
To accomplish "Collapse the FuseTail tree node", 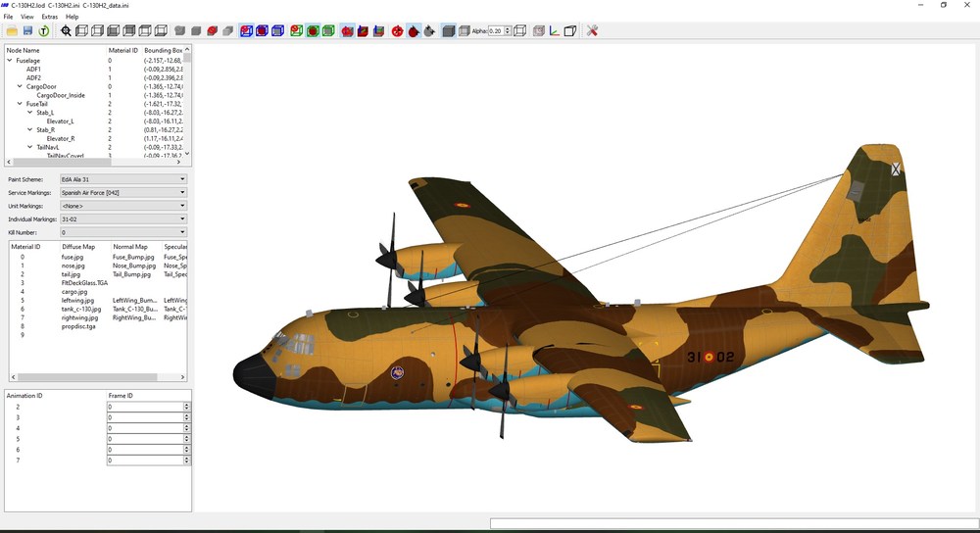I will coord(20,104).
